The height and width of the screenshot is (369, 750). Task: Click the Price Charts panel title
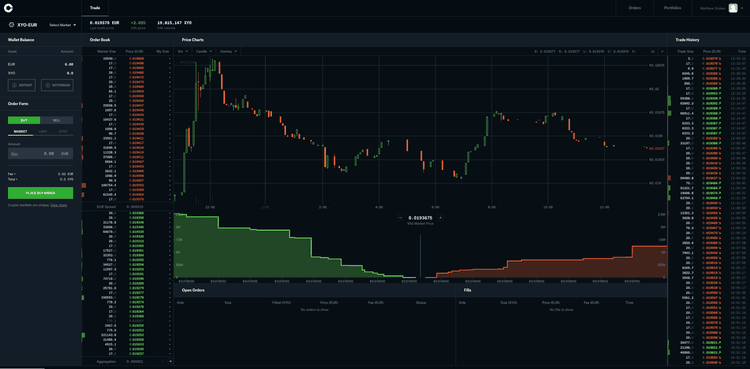coord(193,40)
